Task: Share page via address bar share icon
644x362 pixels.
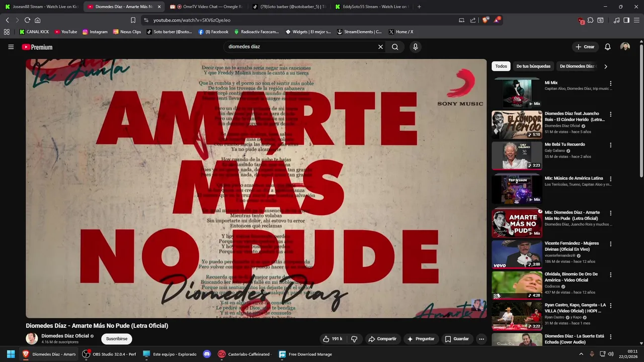Action: pyautogui.click(x=473, y=20)
